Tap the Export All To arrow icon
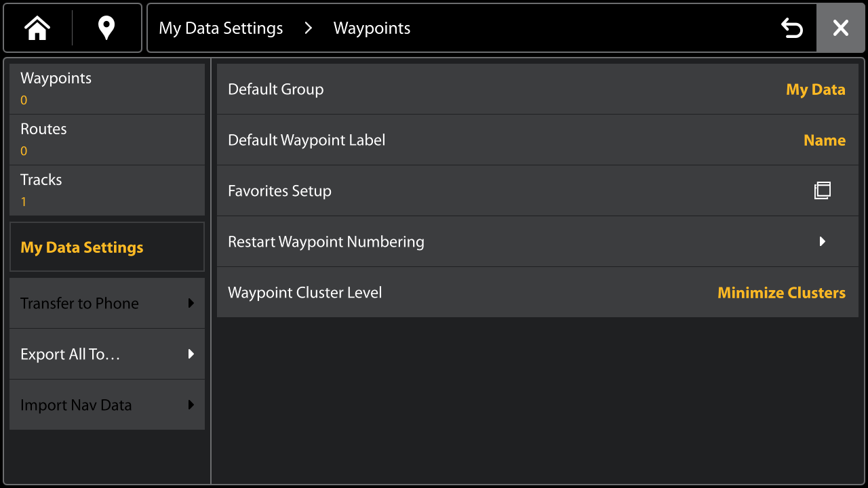868x488 pixels. click(x=191, y=354)
